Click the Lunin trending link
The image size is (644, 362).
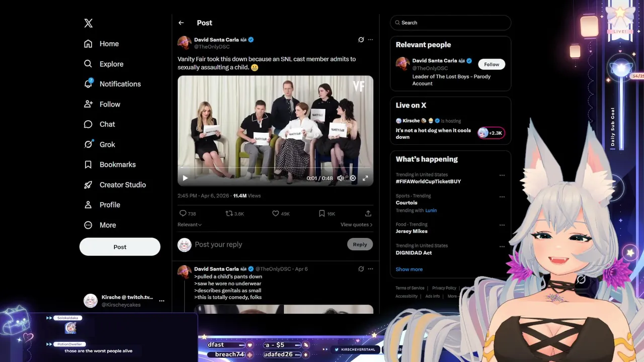click(431, 211)
